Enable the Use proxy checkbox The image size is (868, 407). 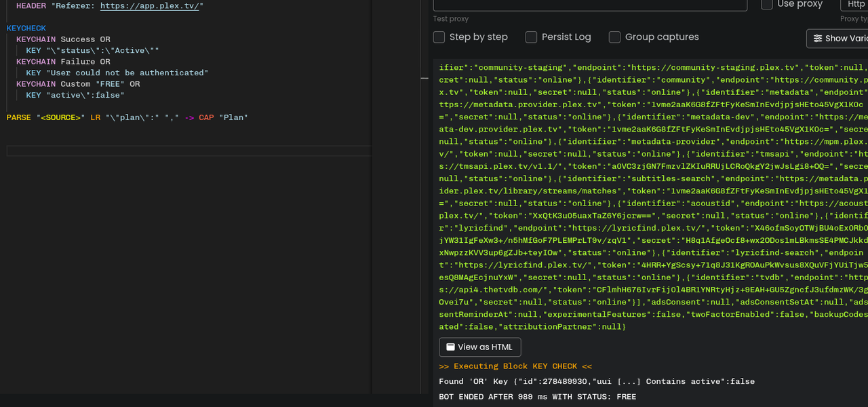pos(767,4)
